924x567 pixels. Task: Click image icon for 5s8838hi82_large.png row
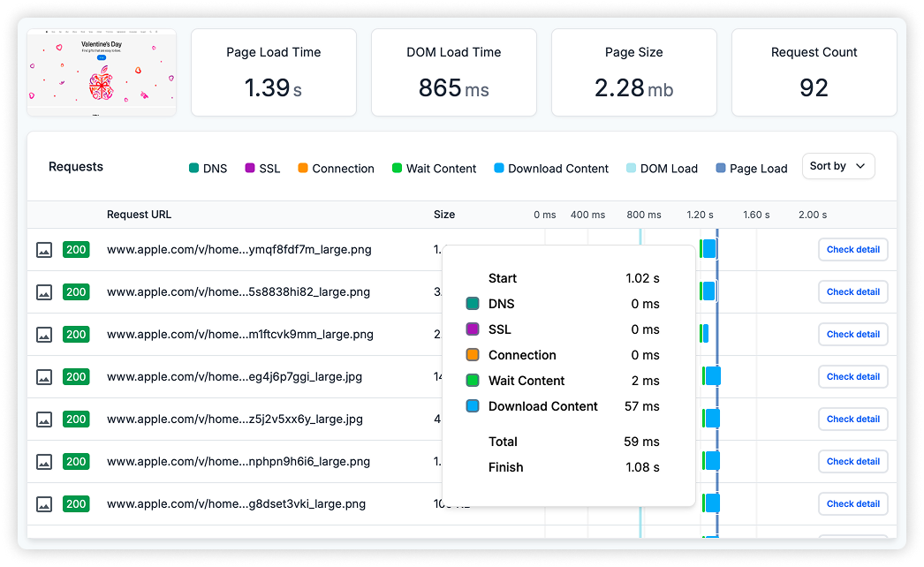tap(44, 292)
